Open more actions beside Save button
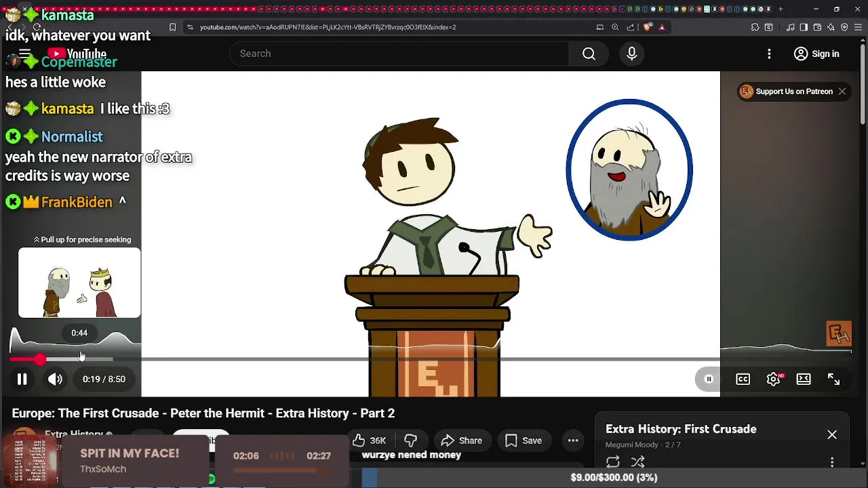The width and height of the screenshot is (868, 488). (573, 441)
